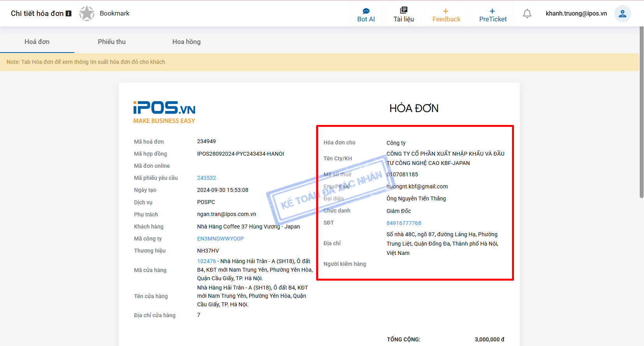Click brand code NH37HV

tap(208, 251)
